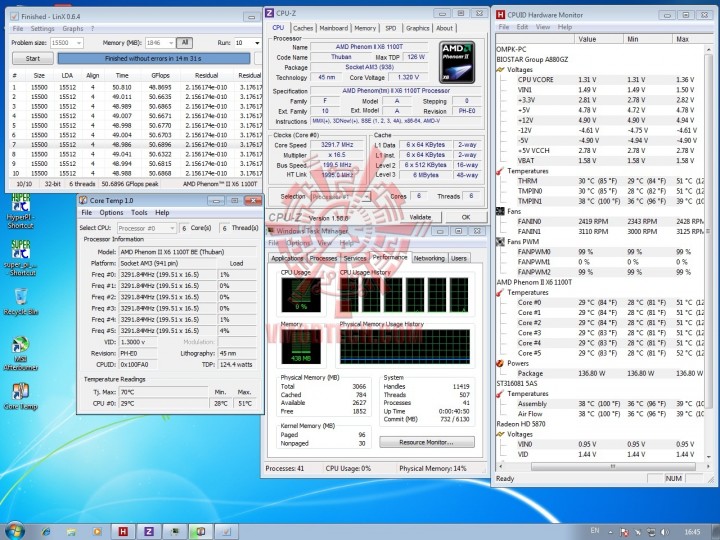Viewport: 720px width, 540px height.
Task: Click CPU-Z Validate button
Action: tap(420, 217)
